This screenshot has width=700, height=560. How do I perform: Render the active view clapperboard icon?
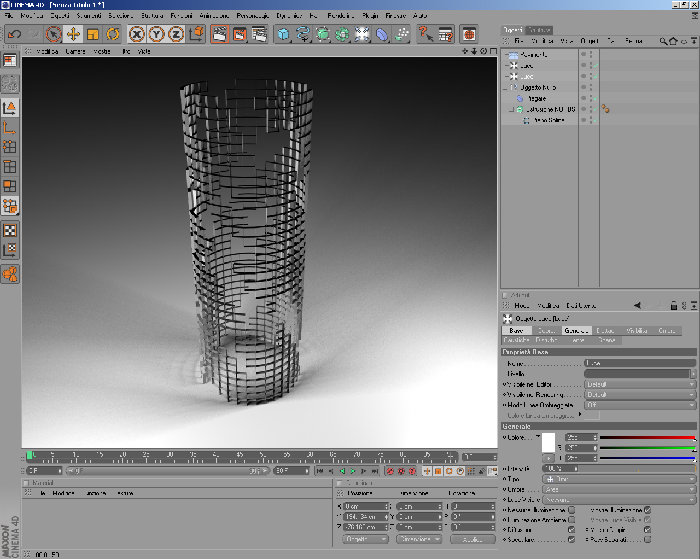220,34
